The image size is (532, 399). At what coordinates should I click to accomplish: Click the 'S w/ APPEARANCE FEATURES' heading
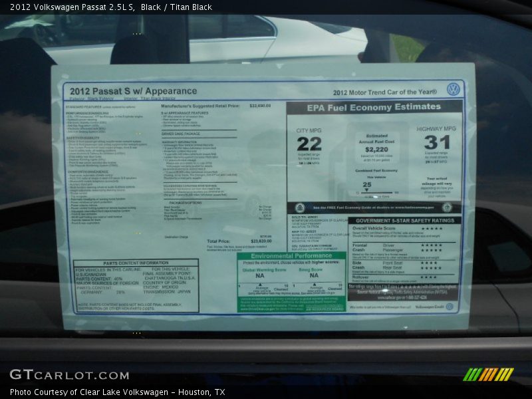point(185,113)
